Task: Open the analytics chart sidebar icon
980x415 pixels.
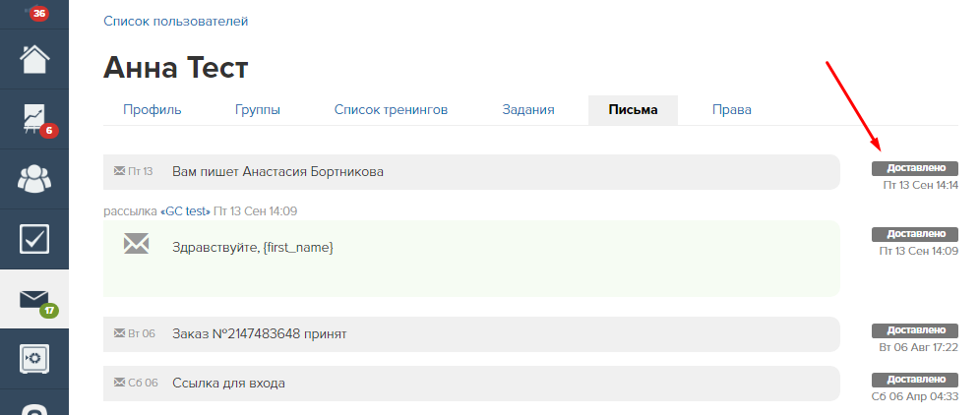Action: point(34,119)
